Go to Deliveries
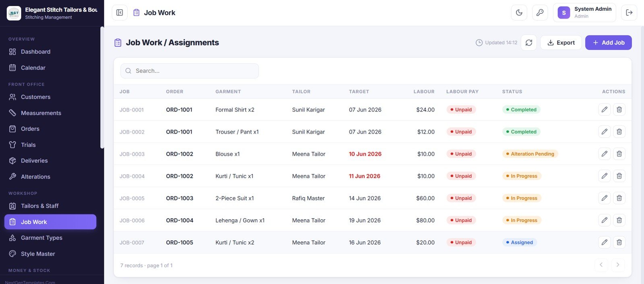 (50, 161)
